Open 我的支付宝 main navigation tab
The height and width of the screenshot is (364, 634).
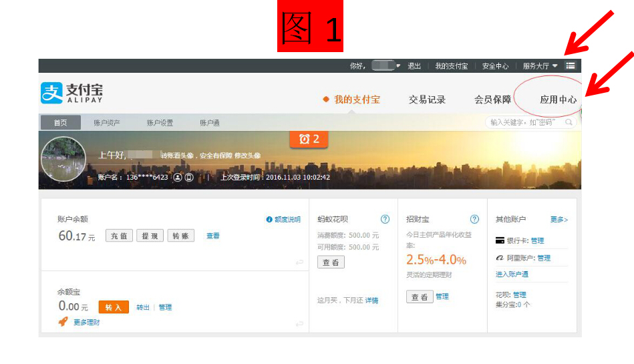click(x=357, y=100)
